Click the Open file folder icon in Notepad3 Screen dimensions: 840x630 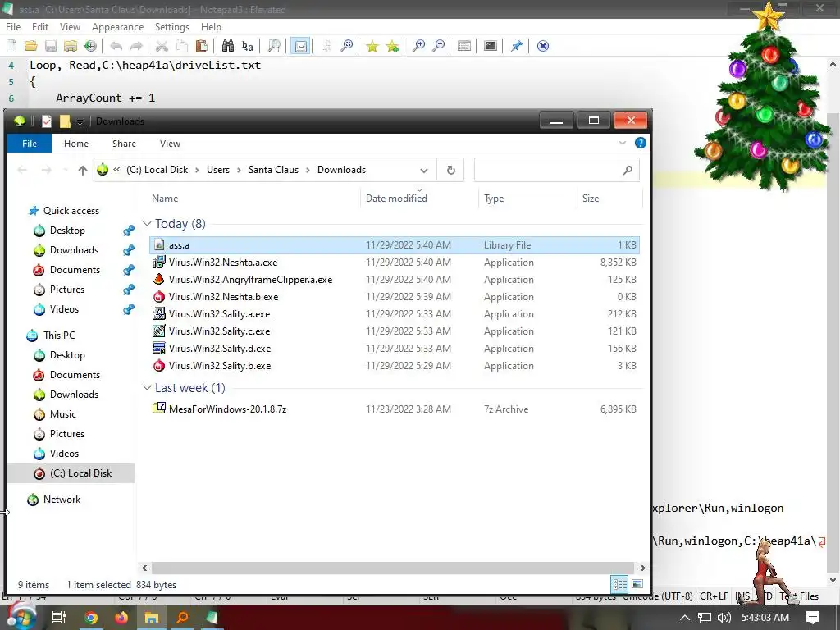pyautogui.click(x=31, y=46)
